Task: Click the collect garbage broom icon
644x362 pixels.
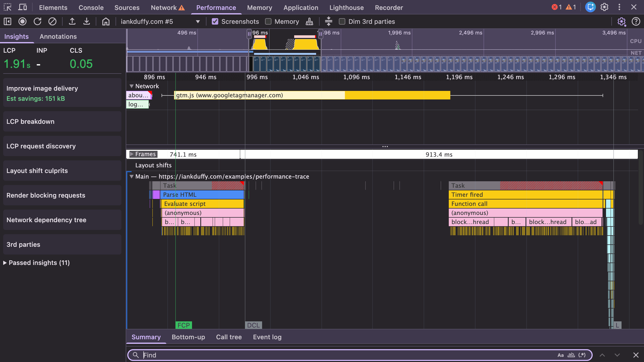Action: tap(309, 21)
